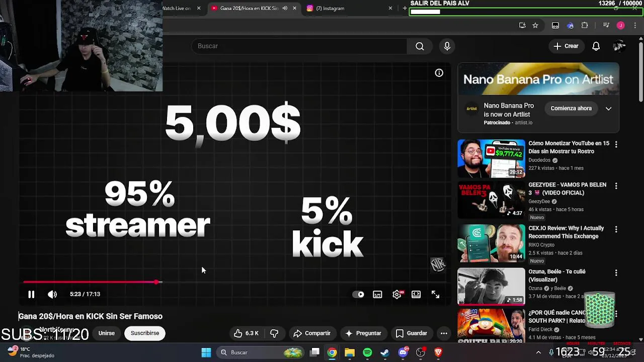644x362 pixels.
Task: Turn on video subtitles
Action: tap(377, 295)
